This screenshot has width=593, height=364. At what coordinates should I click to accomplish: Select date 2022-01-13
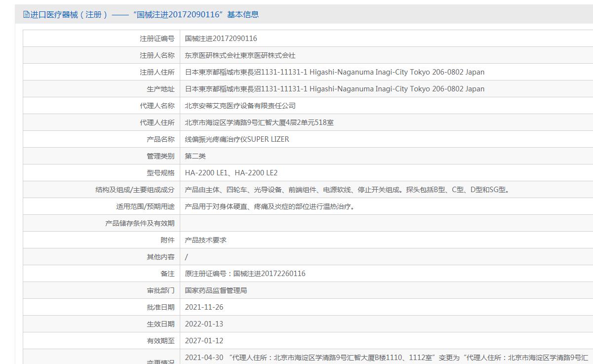point(204,324)
